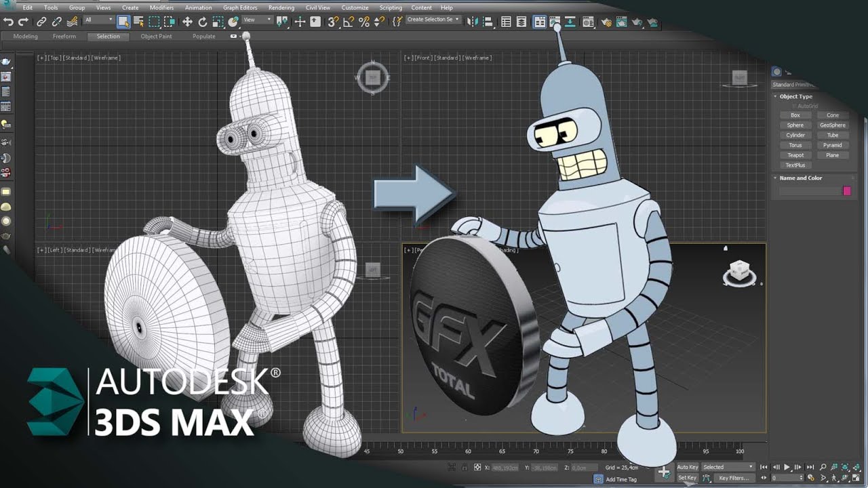Image resolution: width=868 pixels, height=488 pixels.
Task: Open the Render Setup teapot icon
Action: [x=606, y=22]
